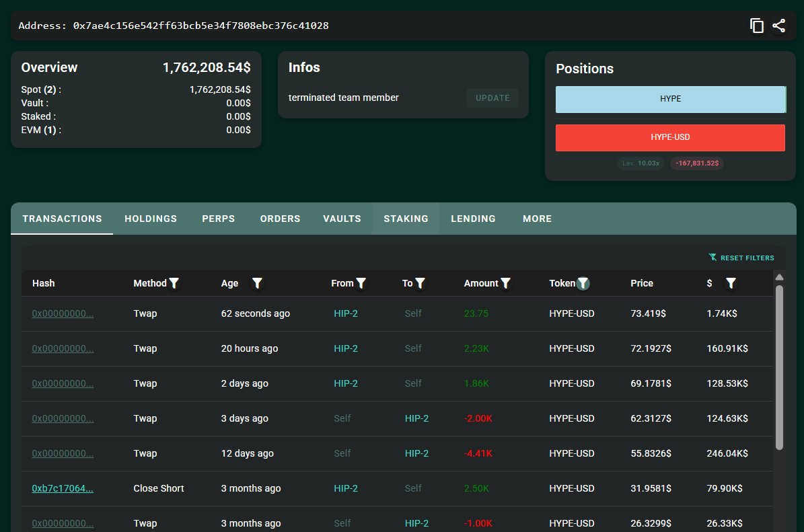Click the 246.04K$ value cell
This screenshot has width=804, height=532.
pyautogui.click(x=727, y=453)
